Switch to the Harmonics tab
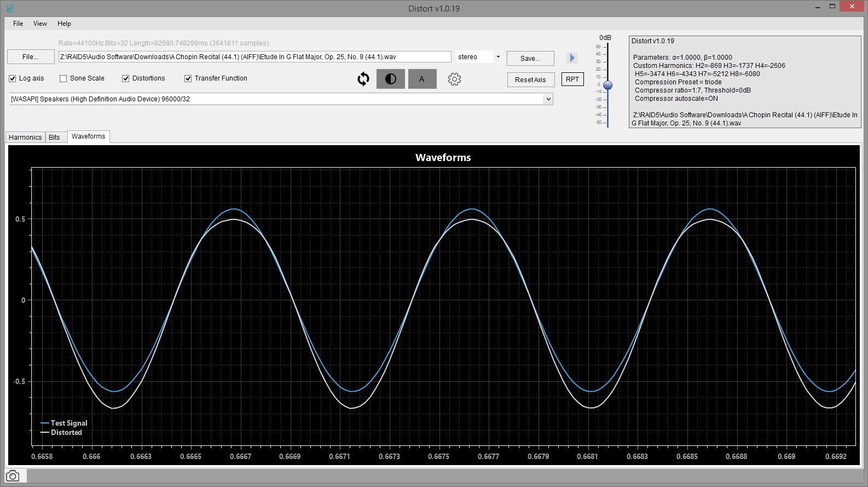Screen dimensions: 868x487 click(25, 137)
